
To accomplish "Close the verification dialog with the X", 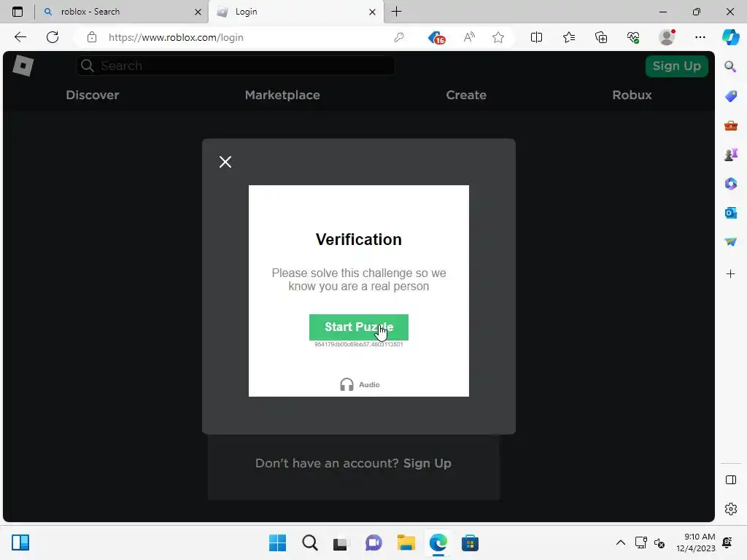I will pyautogui.click(x=225, y=162).
